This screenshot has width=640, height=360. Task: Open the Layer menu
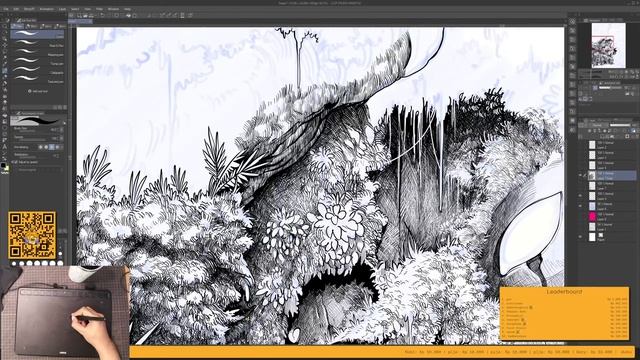click(x=62, y=9)
